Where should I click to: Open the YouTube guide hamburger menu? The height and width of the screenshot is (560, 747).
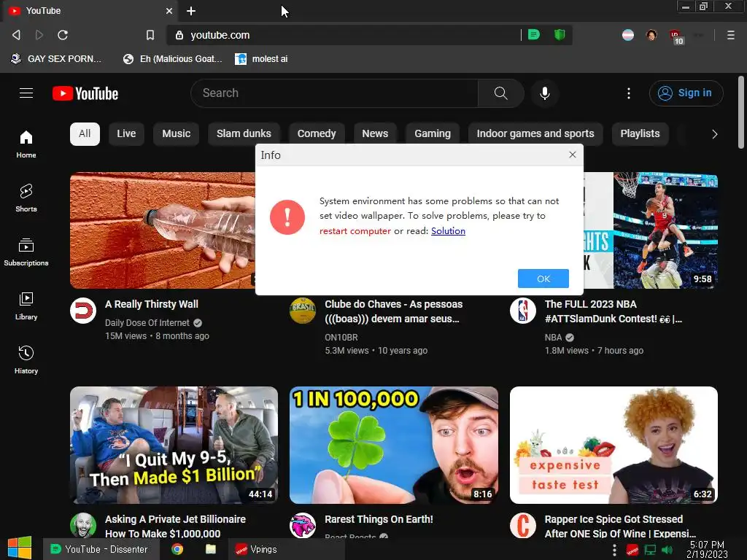pos(26,93)
